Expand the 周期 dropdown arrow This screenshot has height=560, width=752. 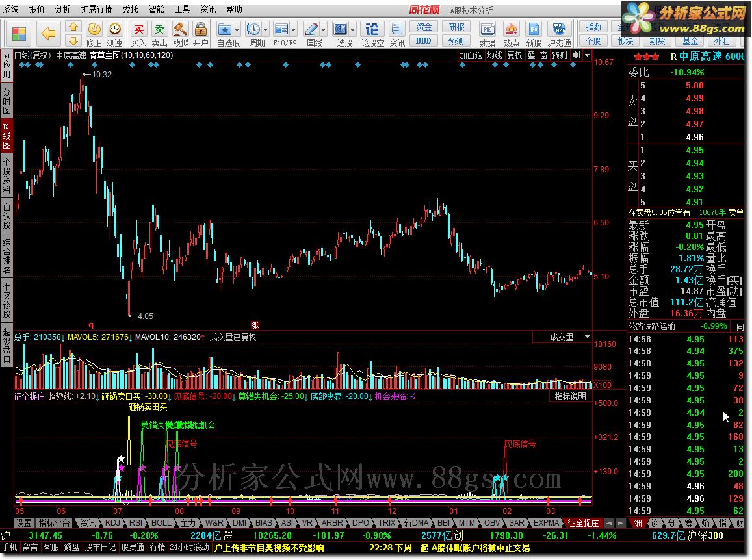click(265, 30)
